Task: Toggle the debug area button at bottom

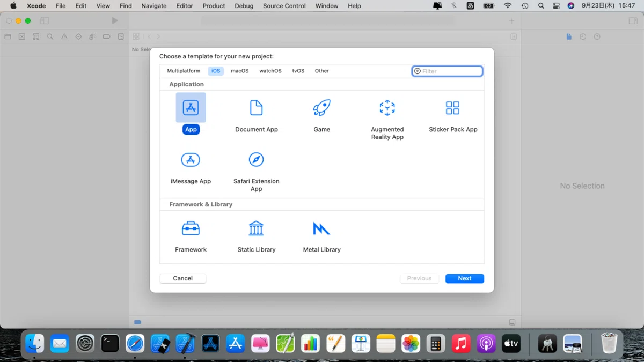Action: click(512, 322)
